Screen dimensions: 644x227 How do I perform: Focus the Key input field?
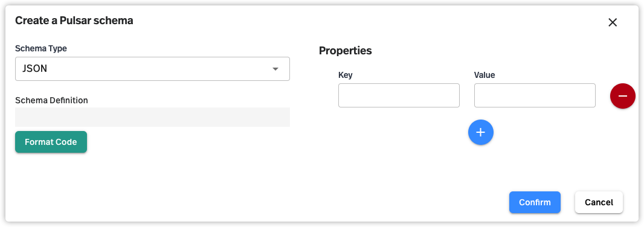pos(399,95)
